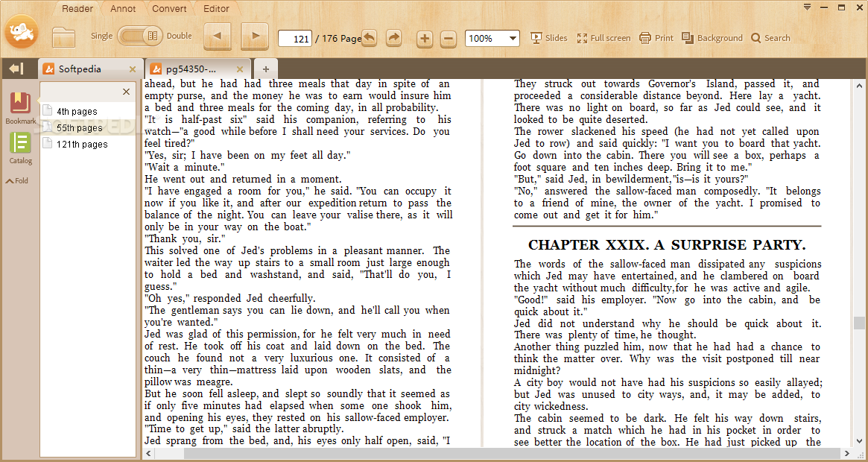
Task: Click the page number input field
Action: [x=294, y=38]
